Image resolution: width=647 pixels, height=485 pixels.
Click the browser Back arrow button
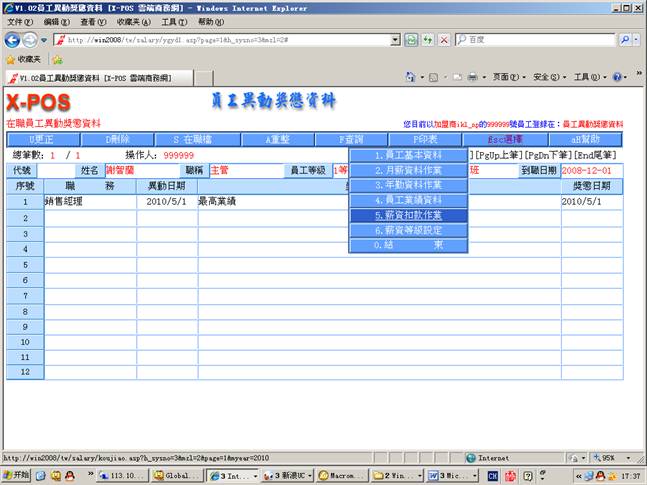(13, 40)
